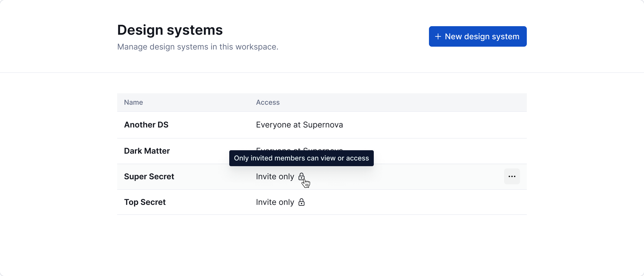Click the New design system button
Viewport: 644px width, 276px height.
477,36
